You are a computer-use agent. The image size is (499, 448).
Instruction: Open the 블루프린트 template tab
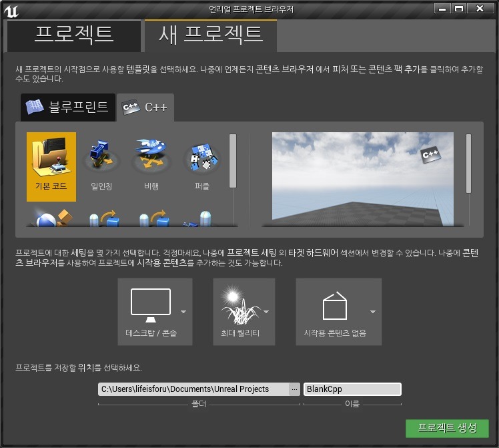(68, 107)
